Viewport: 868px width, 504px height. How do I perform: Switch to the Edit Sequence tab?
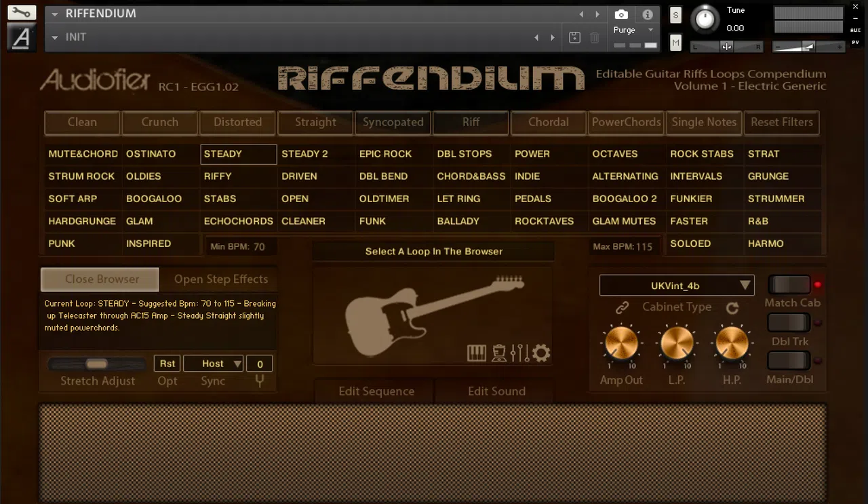[x=376, y=391]
